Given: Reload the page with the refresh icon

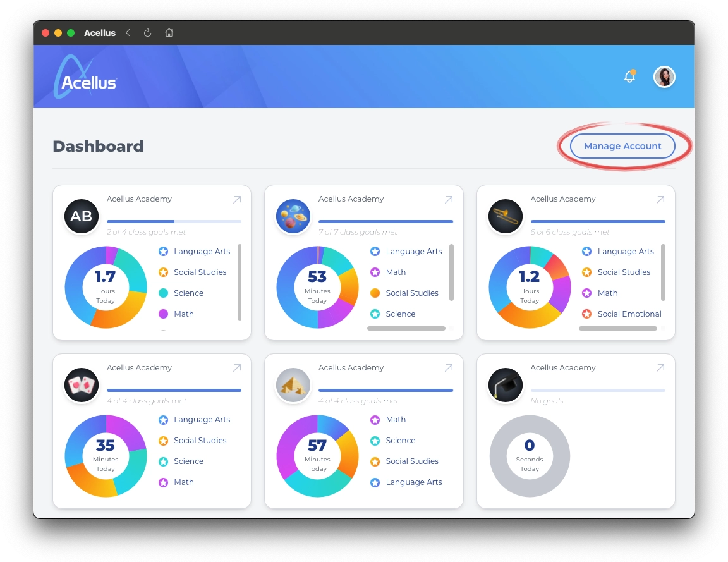Looking at the screenshot, I should 148,32.
